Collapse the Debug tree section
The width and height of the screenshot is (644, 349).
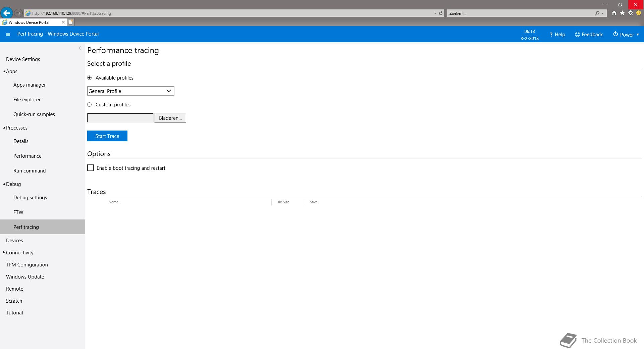click(x=4, y=184)
